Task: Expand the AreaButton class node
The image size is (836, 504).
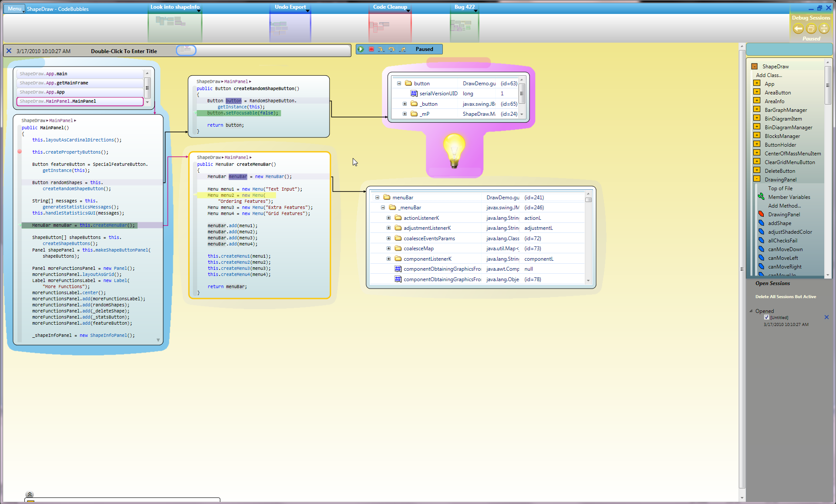Action: (x=757, y=92)
